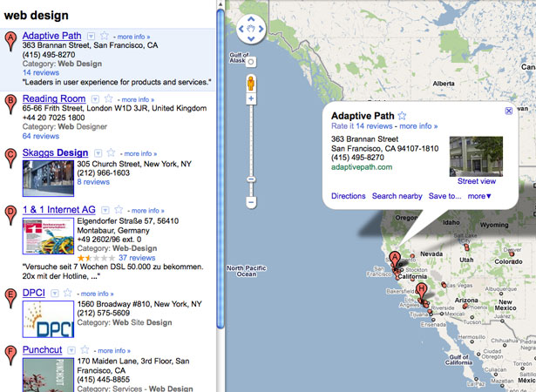536x392 pixels.
Task: Star the Reading Room listing
Action: [x=108, y=98]
